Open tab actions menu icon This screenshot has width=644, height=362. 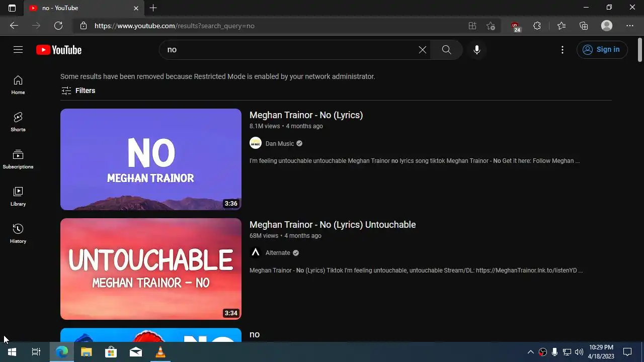point(12,8)
